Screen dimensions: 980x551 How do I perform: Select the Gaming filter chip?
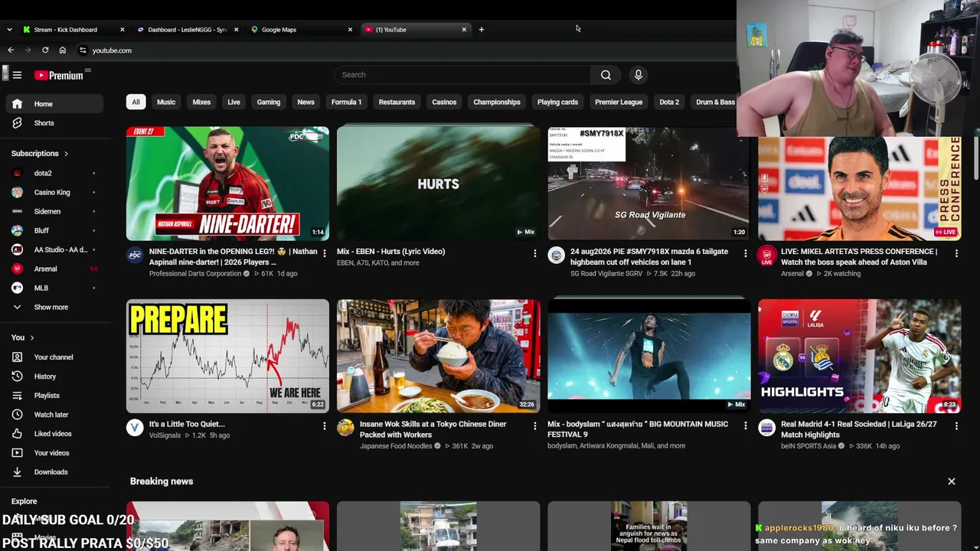point(269,102)
